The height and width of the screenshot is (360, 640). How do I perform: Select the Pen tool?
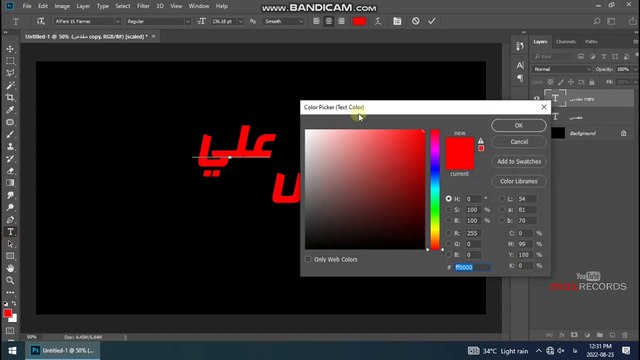coord(10,220)
